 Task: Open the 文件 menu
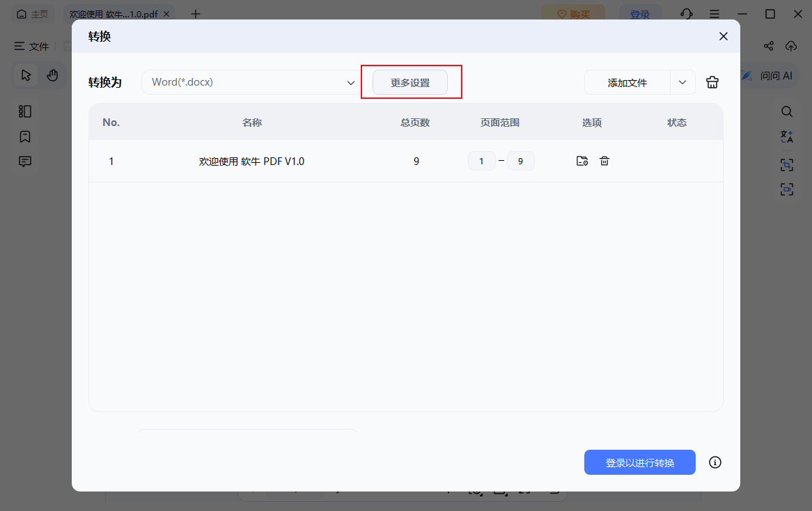(31, 47)
